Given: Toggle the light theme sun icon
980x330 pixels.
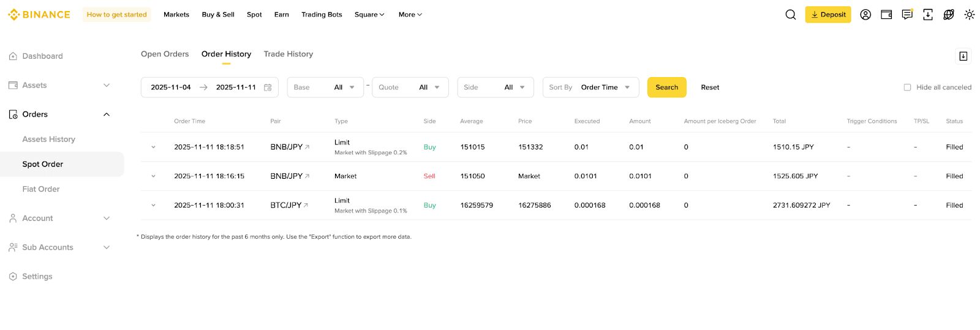Looking at the screenshot, I should (x=970, y=15).
